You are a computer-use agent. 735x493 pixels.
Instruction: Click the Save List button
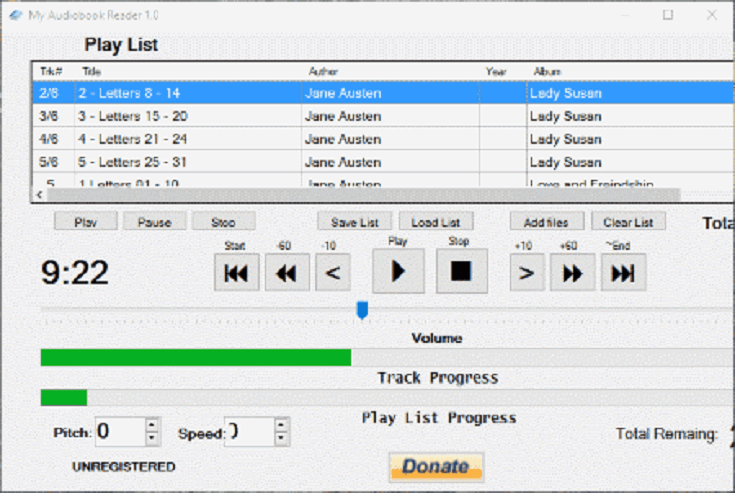point(354,222)
